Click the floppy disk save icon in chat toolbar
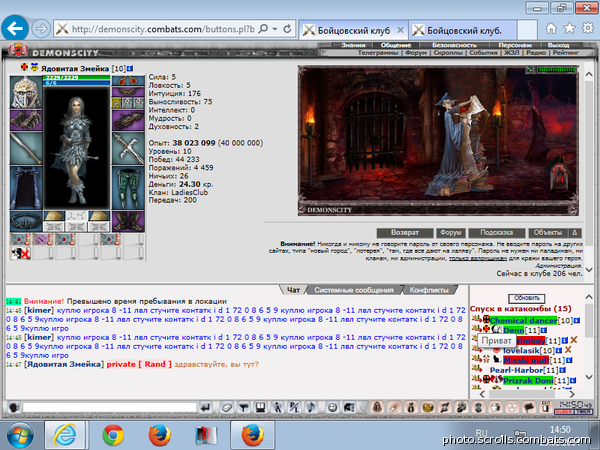The height and width of the screenshot is (450, 600). [x=260, y=408]
